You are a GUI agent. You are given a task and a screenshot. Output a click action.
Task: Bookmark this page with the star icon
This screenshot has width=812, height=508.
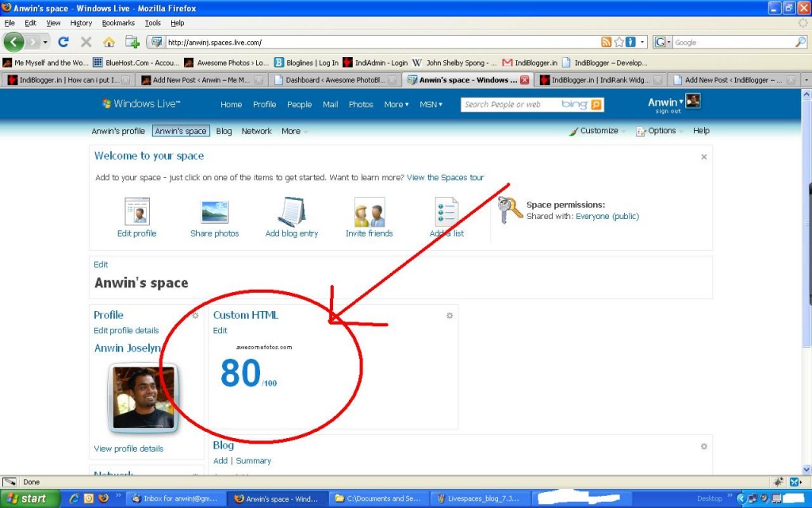[x=619, y=42]
